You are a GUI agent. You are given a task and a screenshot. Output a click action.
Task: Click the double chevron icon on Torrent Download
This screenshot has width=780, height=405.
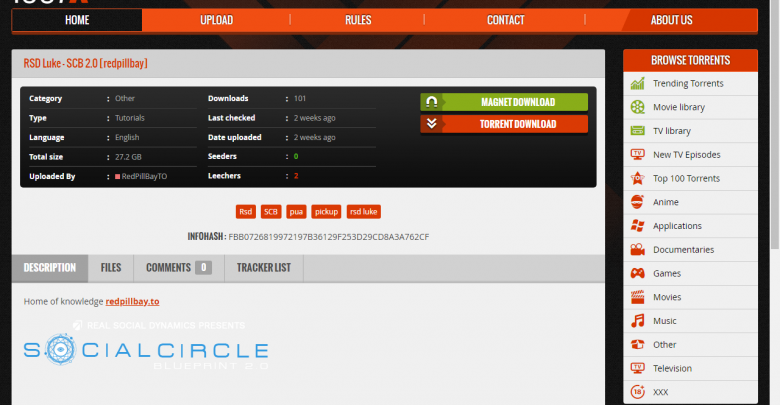(431, 124)
